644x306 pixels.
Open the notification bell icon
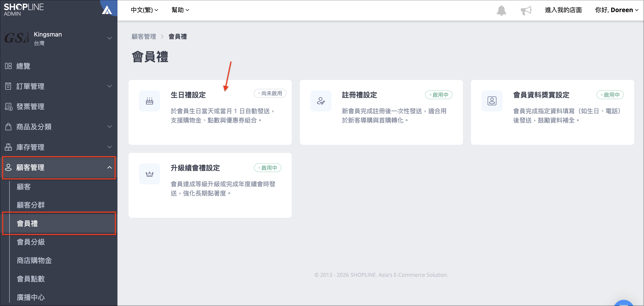pyautogui.click(x=501, y=11)
